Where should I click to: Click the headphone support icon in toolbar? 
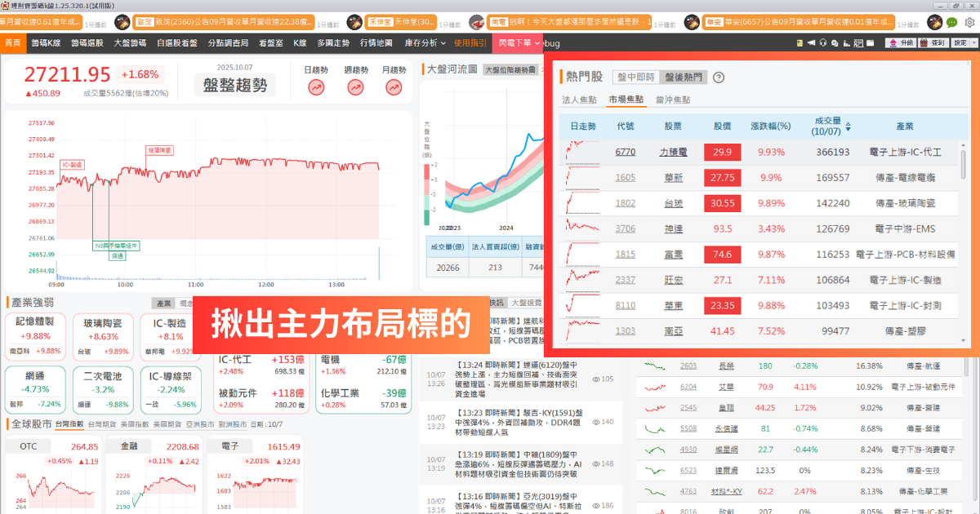tap(824, 42)
